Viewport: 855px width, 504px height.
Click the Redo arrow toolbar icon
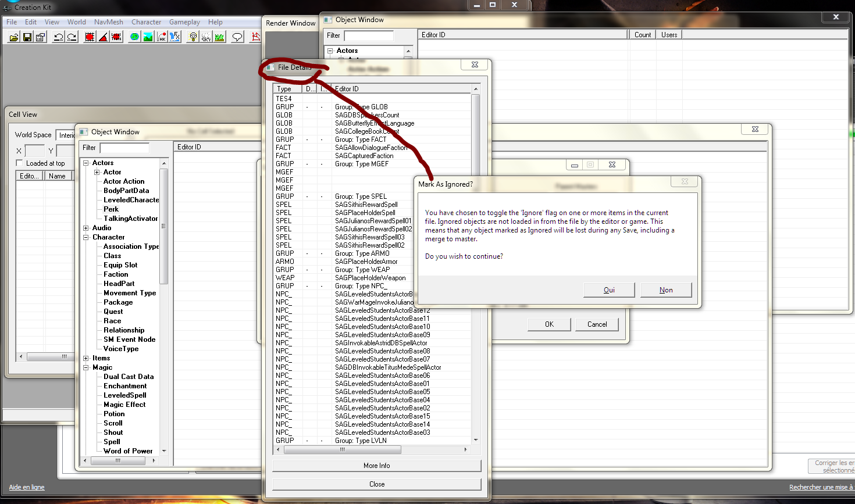[72, 37]
